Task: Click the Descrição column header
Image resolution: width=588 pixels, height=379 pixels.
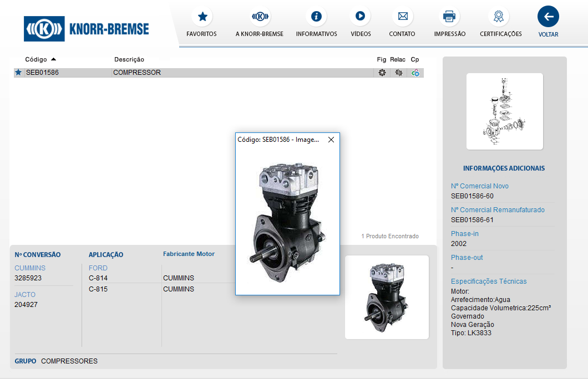Action: tap(129, 59)
